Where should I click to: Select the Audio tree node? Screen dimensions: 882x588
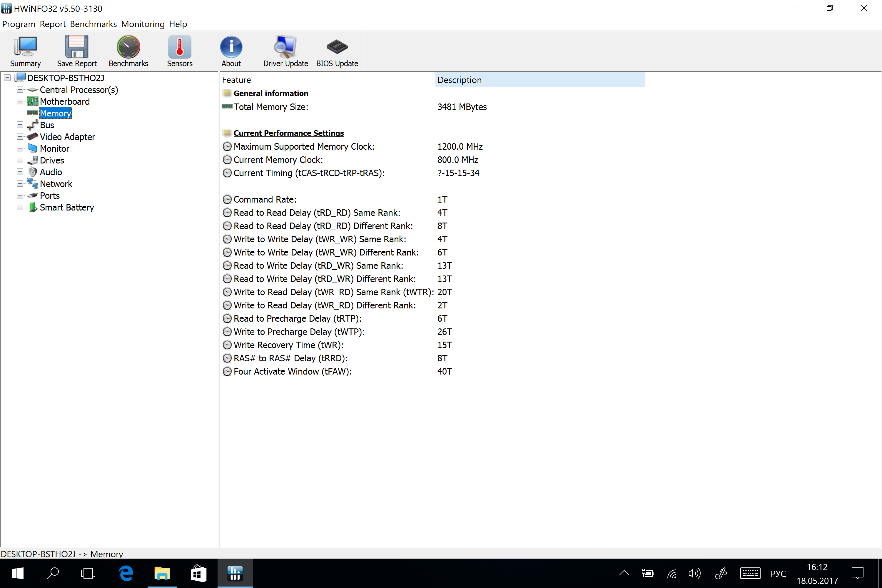tap(51, 172)
